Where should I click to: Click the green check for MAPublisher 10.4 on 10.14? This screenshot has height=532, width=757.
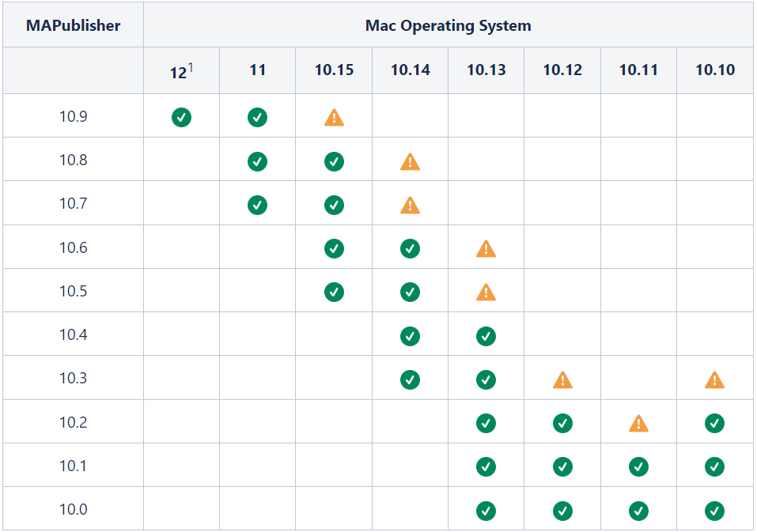pyautogui.click(x=410, y=336)
